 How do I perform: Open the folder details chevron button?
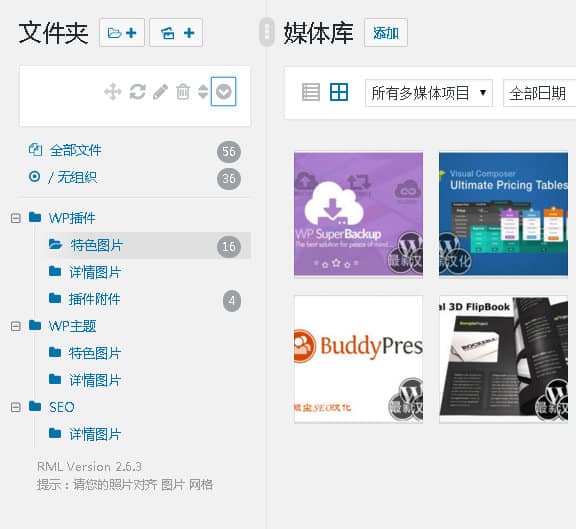(x=223, y=91)
